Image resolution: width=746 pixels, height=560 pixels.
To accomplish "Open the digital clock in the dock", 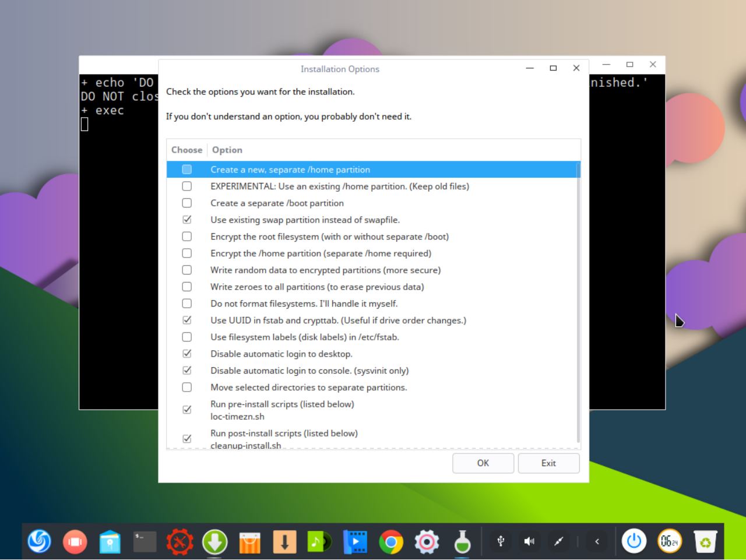I will point(669,541).
